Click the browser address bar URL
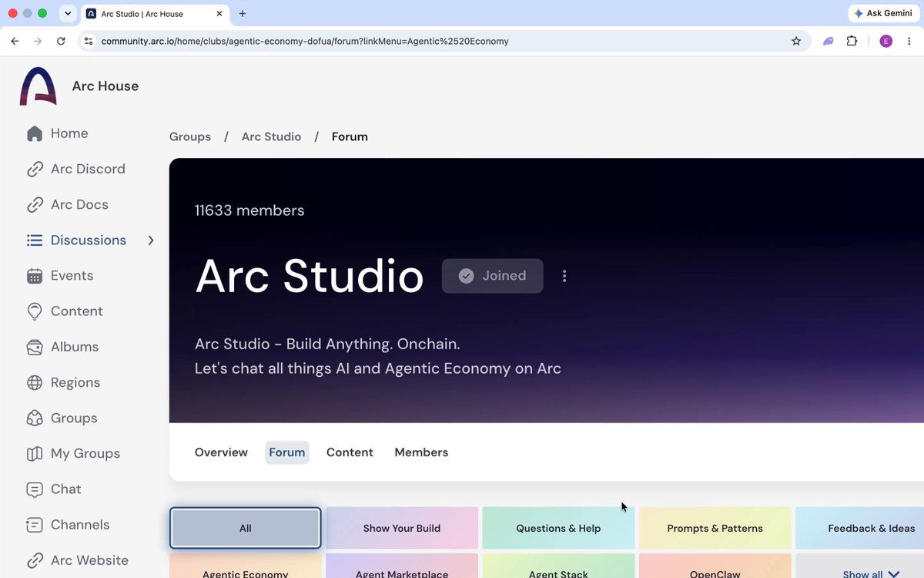Screen dimensions: 924x578 coord(305,41)
